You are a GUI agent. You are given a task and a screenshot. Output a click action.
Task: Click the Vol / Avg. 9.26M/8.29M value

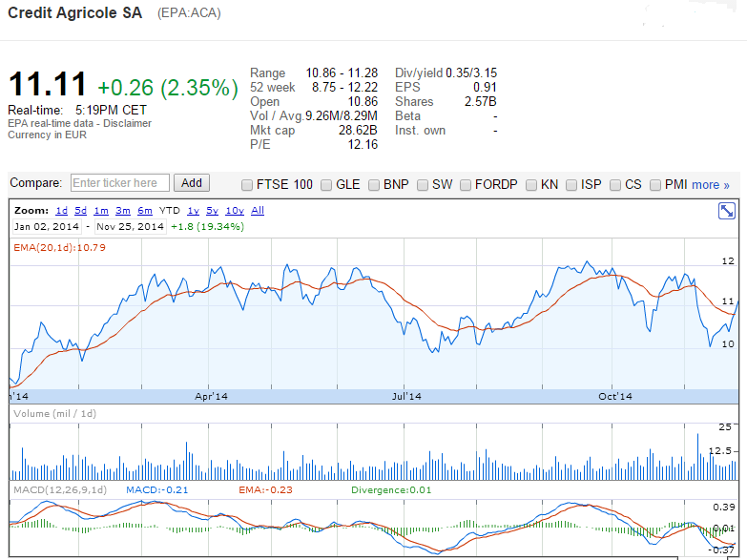tap(342, 115)
